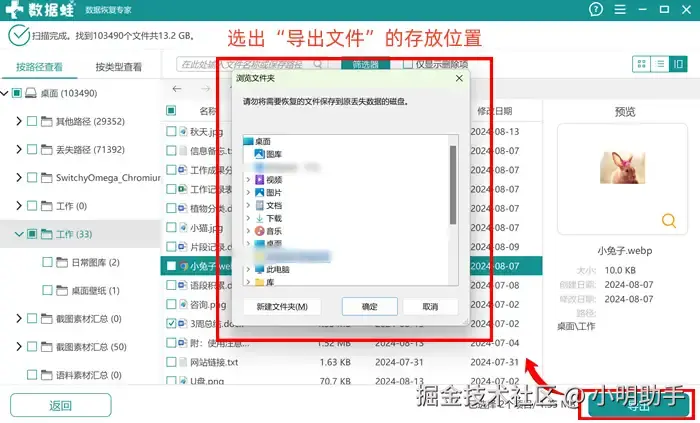Click the 修改日期 column header
The image size is (700, 423).
click(495, 111)
